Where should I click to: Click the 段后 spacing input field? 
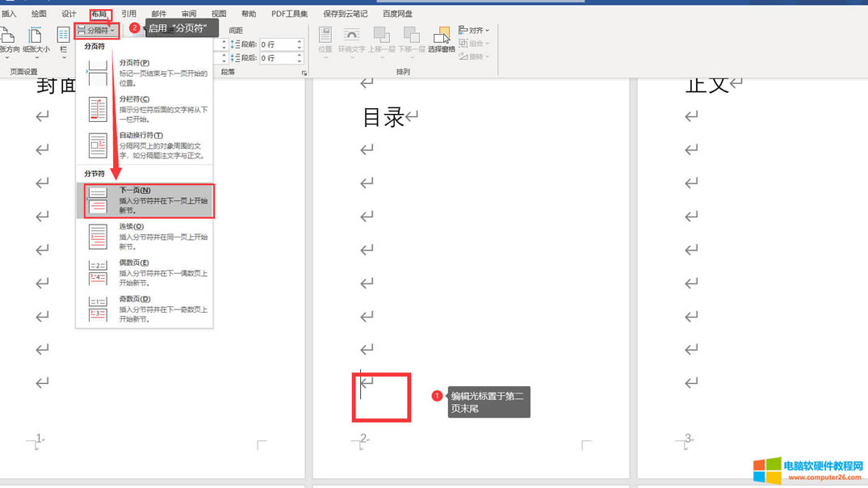point(277,58)
